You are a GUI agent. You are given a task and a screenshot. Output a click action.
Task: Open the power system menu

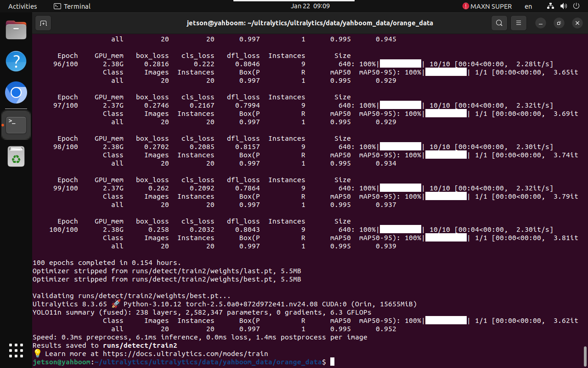point(576,6)
